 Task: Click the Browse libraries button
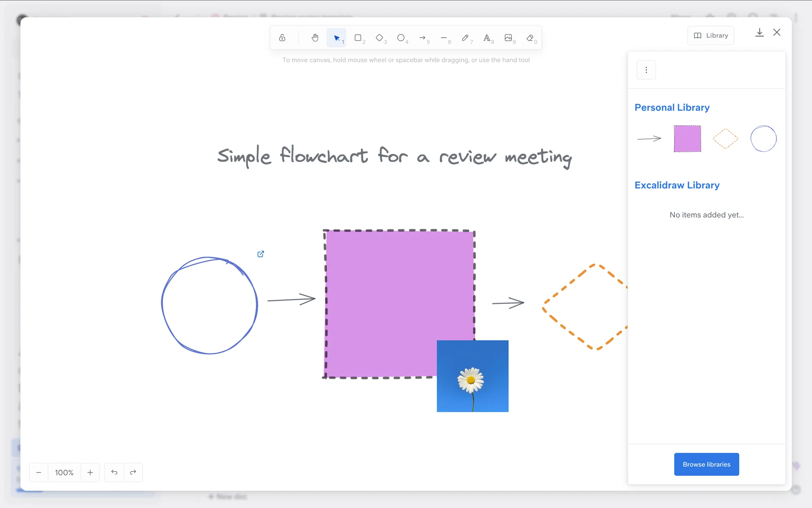[706, 464]
